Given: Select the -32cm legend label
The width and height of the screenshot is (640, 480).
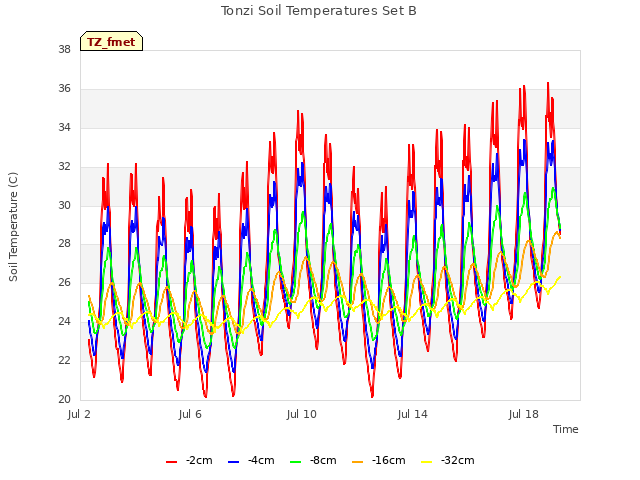Looking at the screenshot, I should (458, 460).
